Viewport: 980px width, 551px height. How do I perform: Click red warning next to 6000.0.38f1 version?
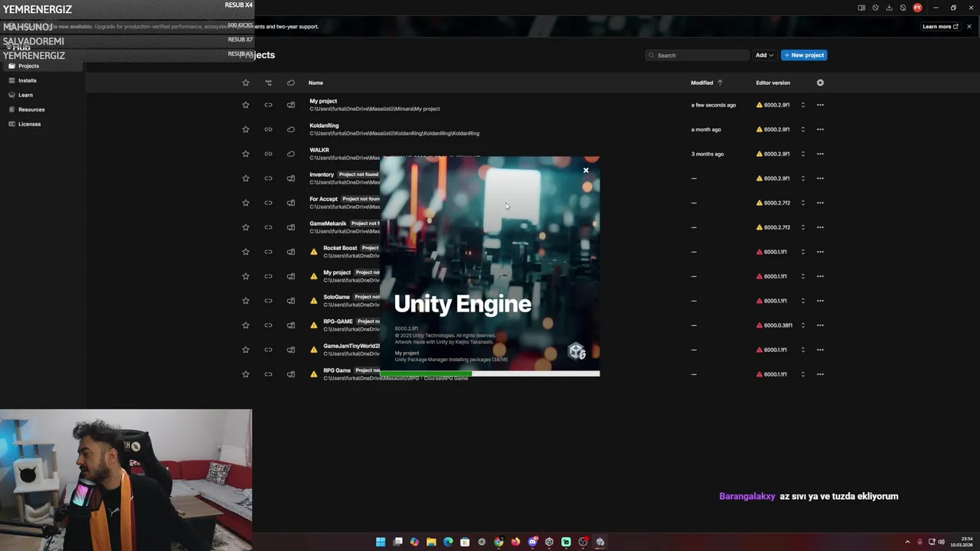pos(759,325)
